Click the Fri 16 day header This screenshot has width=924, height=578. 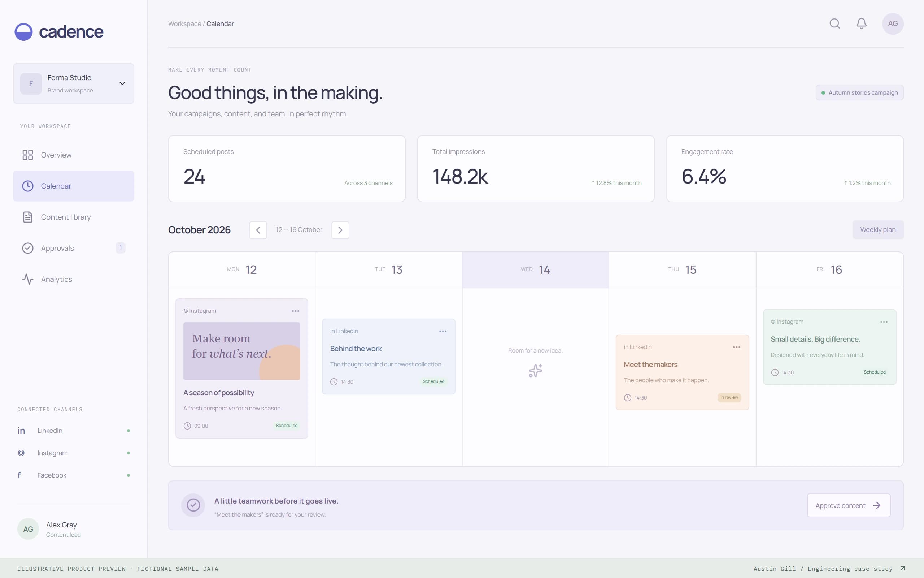(x=829, y=270)
